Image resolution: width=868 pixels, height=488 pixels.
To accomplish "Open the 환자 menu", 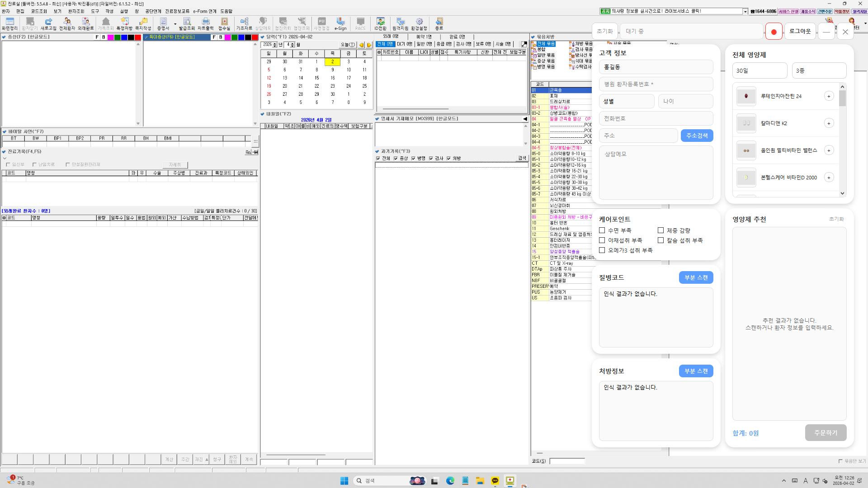I will coord(6,11).
